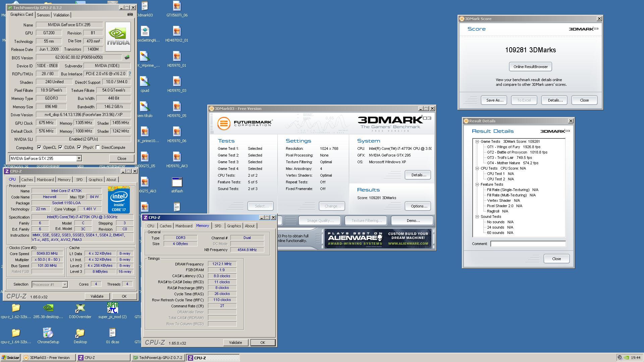Select GT1 - Wings of Fury result row
The image size is (644, 362).
coord(514,147)
